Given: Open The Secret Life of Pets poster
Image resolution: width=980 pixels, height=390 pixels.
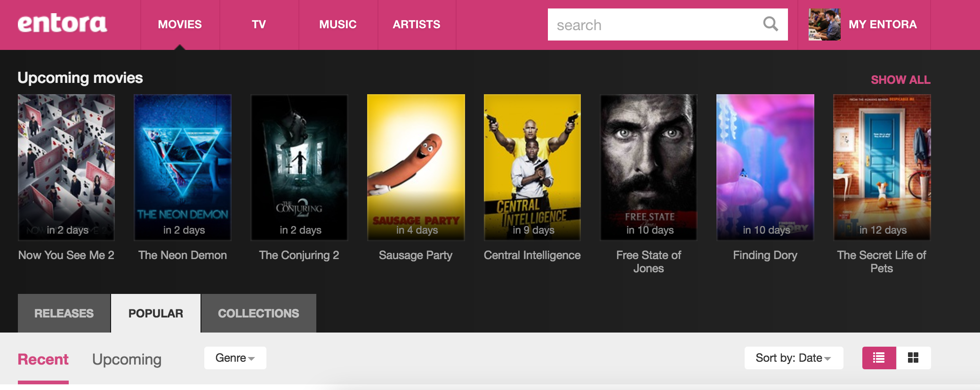Looking at the screenshot, I should 882,167.
